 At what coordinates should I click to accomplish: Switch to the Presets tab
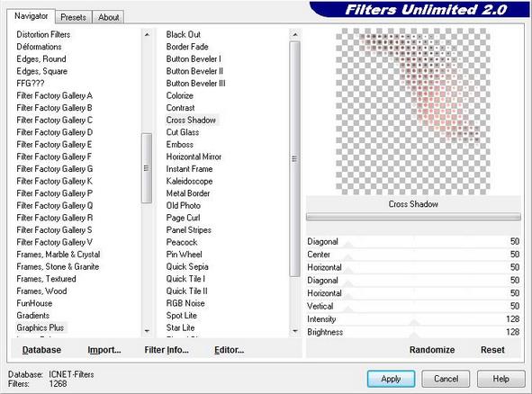73,17
